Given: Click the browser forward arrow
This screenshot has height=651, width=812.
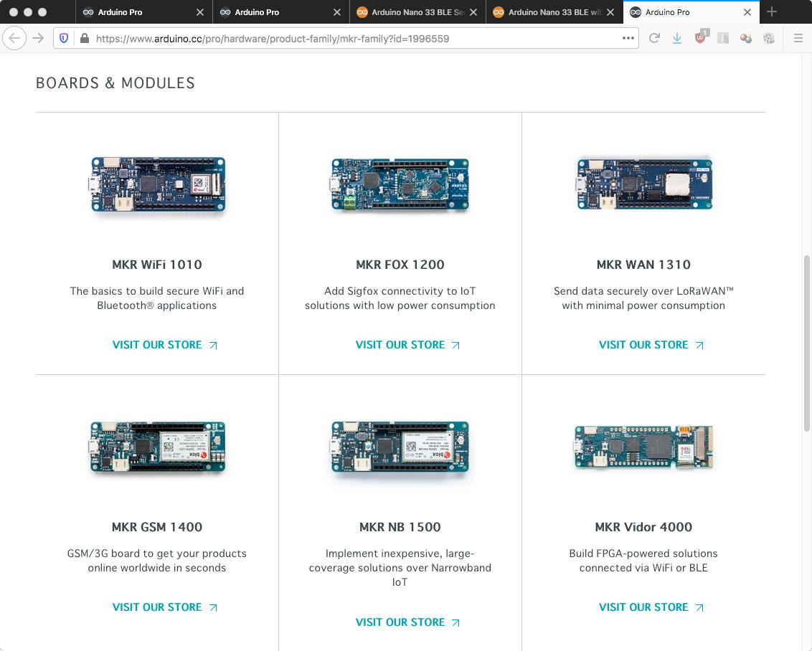Looking at the screenshot, I should (x=38, y=38).
